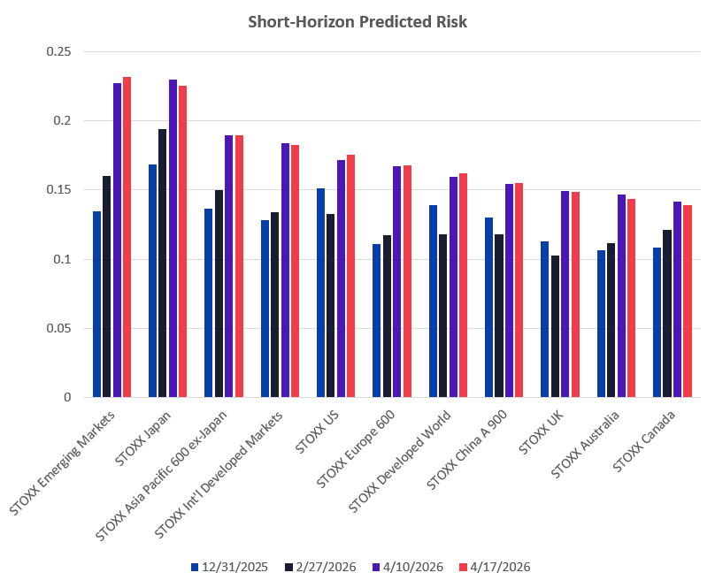The image size is (715, 588).
Task: Click the 12/31/2025 blue legend swatch
Action: click(x=195, y=567)
